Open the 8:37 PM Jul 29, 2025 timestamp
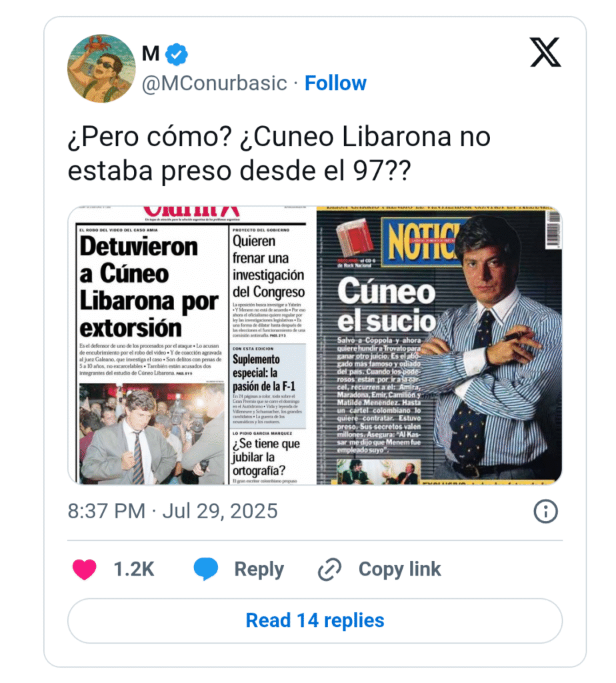Viewport: 616px width, 683px height. coord(173,511)
